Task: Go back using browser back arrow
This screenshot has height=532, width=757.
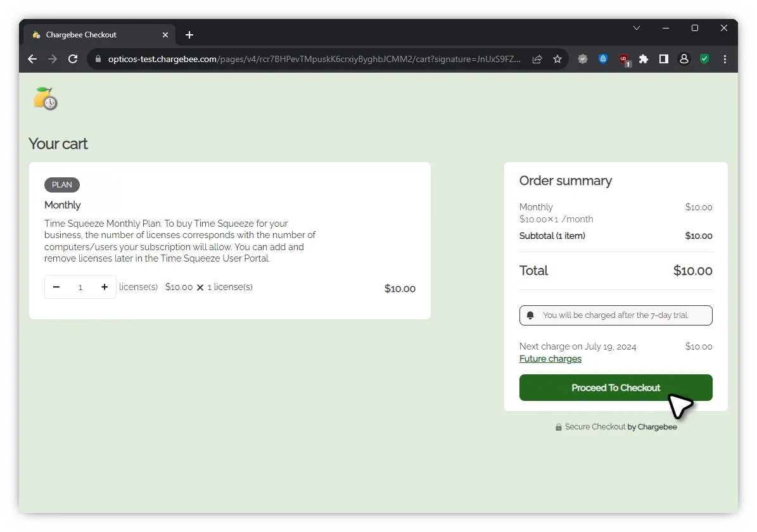Action: click(32, 59)
